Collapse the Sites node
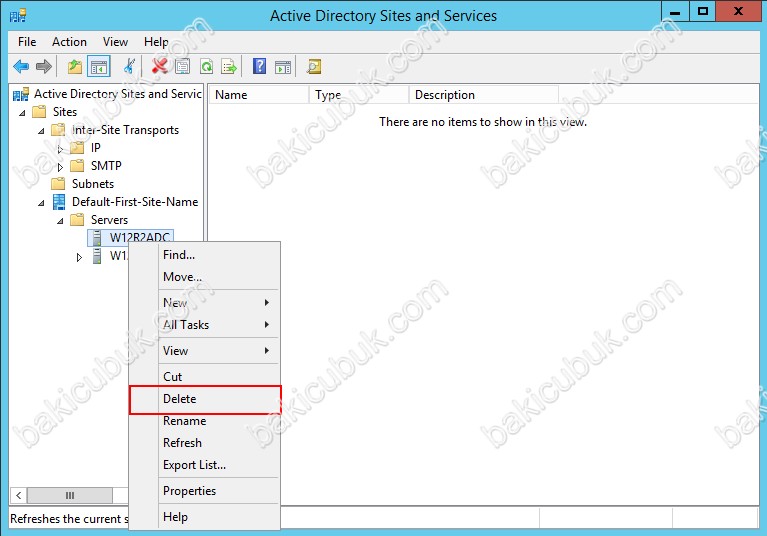767x536 pixels. 22,113
